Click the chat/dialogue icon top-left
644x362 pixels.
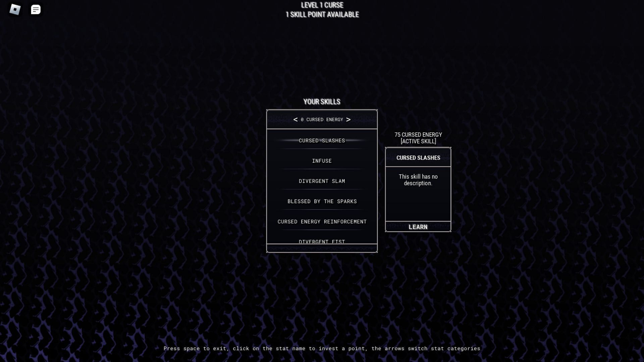click(36, 9)
